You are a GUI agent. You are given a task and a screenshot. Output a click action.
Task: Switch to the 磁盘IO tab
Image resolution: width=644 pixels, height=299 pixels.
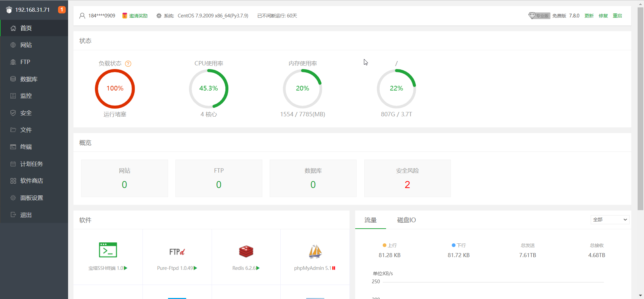(x=407, y=220)
